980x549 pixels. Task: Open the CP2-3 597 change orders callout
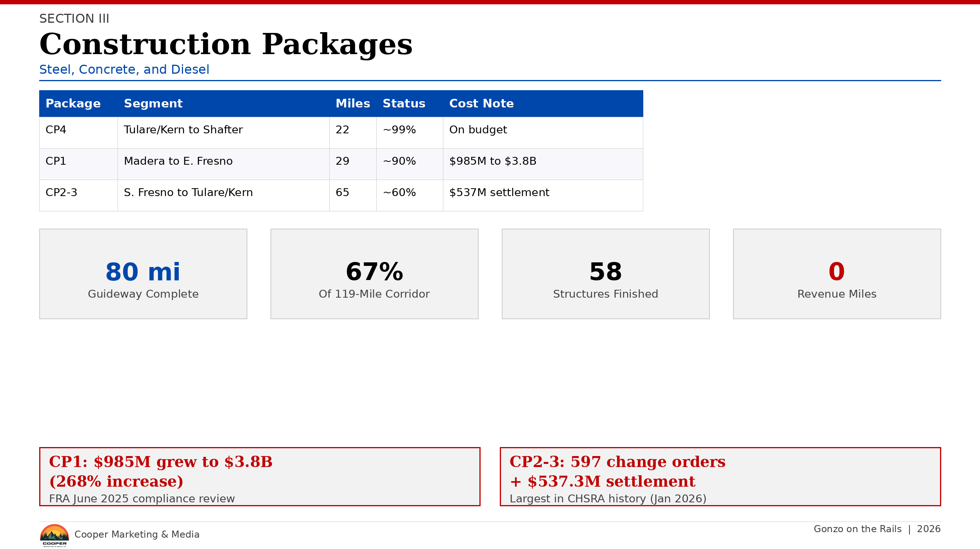coord(720,476)
